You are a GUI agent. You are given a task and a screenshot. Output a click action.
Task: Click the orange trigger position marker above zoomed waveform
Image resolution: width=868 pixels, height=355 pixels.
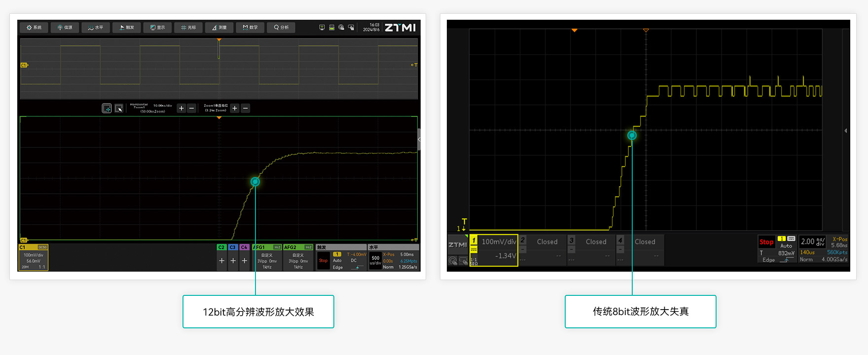tap(219, 118)
